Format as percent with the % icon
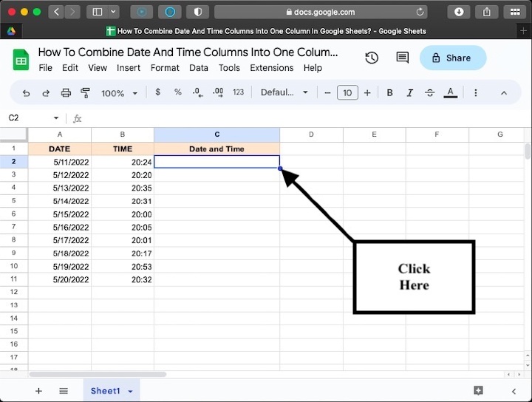Image resolution: width=532 pixels, height=402 pixels. pyautogui.click(x=178, y=92)
